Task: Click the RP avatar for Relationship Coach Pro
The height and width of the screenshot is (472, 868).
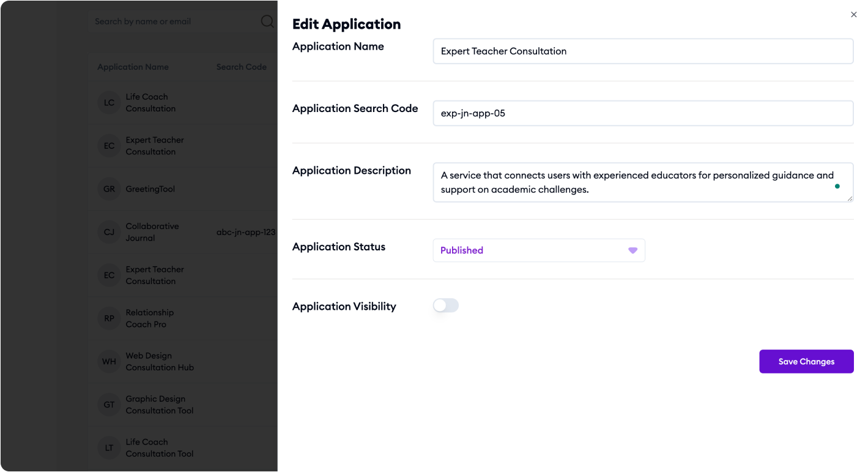Action: [109, 318]
